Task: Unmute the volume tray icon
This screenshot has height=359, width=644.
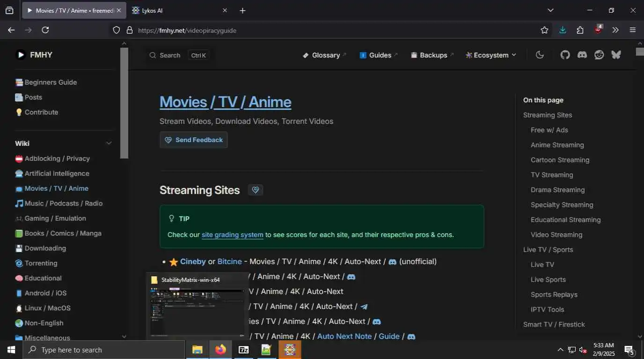Action: [x=583, y=350]
